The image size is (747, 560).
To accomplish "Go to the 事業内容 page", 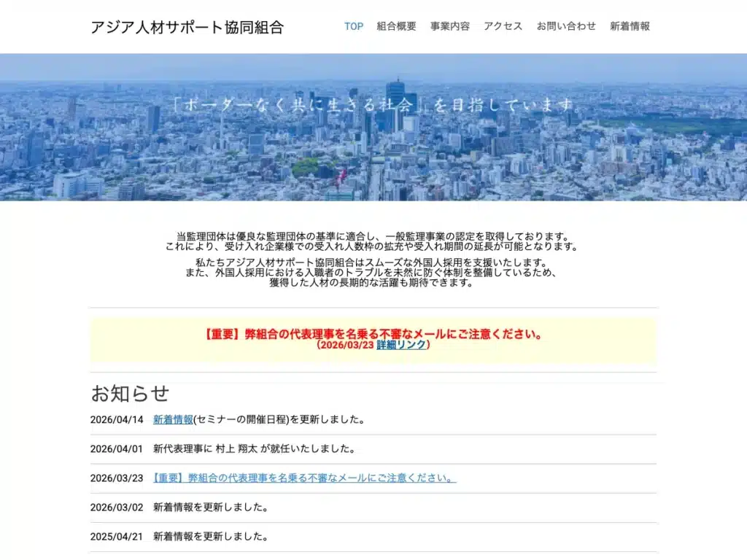I will [x=449, y=27].
